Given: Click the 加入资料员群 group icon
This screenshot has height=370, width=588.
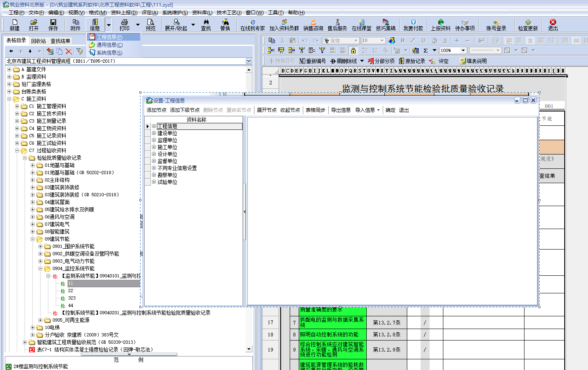Looking at the screenshot, I should pos(284,25).
